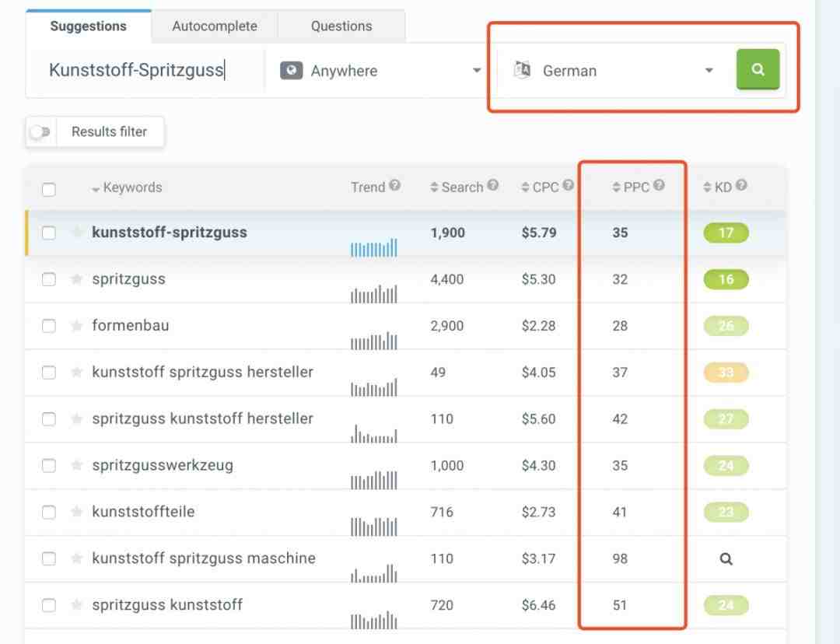The height and width of the screenshot is (644, 840).
Task: Click the green 17 KD badge
Action: pyautogui.click(x=726, y=233)
